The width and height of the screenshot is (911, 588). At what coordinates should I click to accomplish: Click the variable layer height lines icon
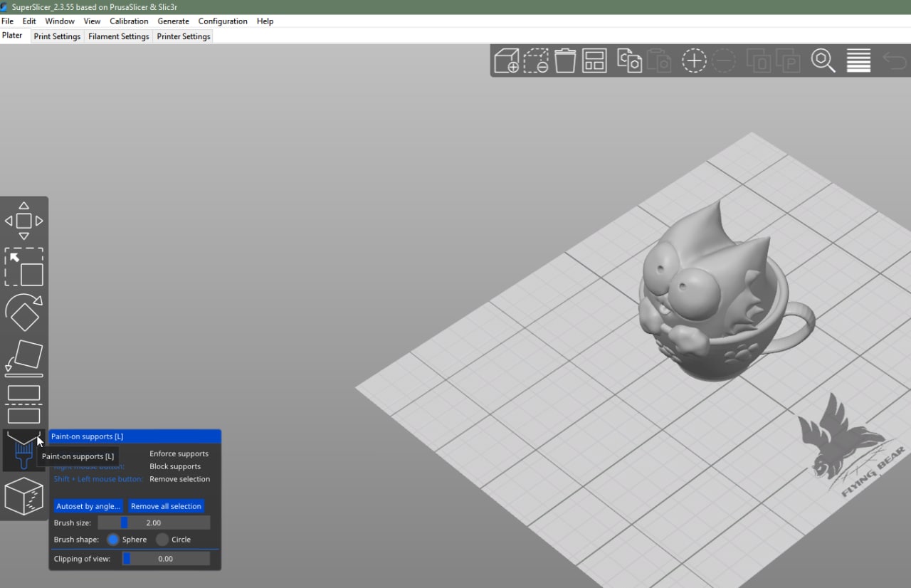pos(859,61)
